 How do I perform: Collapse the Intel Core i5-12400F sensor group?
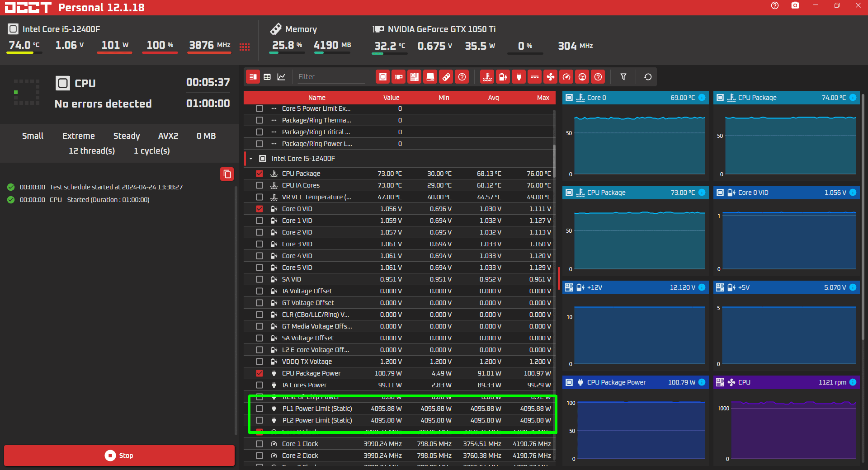[x=251, y=159]
